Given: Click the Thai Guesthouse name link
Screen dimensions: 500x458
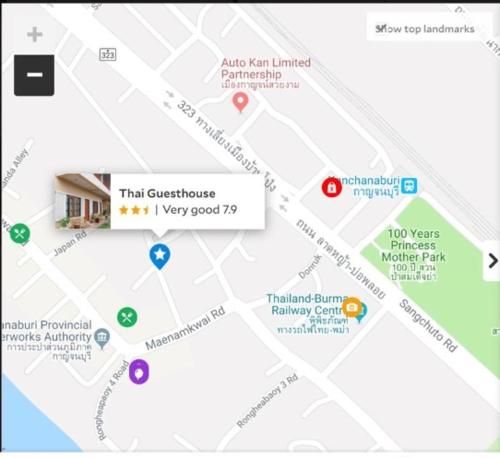Looking at the screenshot, I should [x=167, y=193].
